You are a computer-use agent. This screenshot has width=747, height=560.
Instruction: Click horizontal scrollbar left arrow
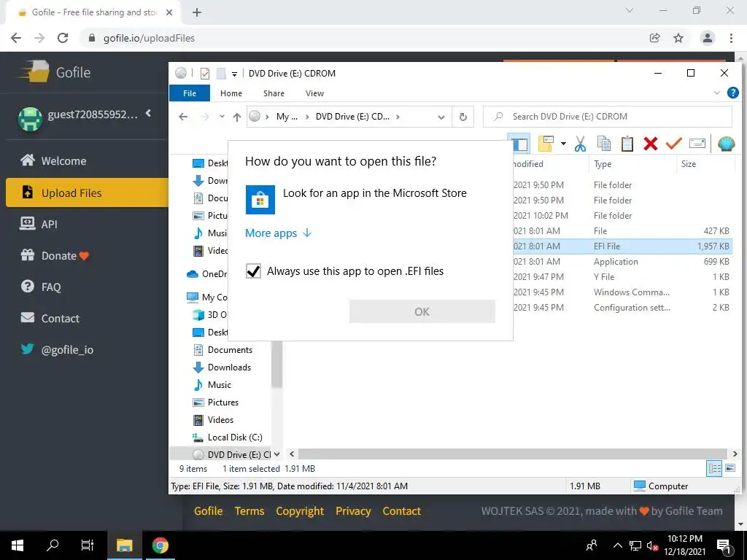[x=292, y=454]
